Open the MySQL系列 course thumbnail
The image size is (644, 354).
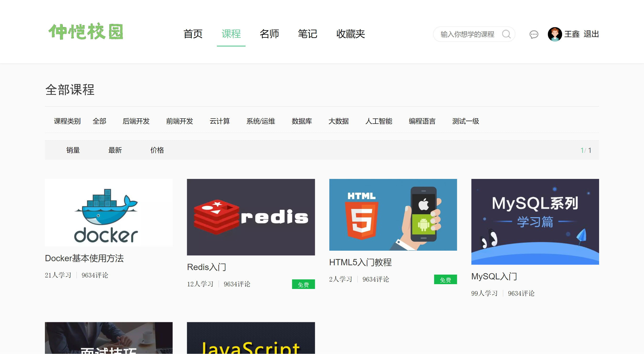click(x=535, y=221)
